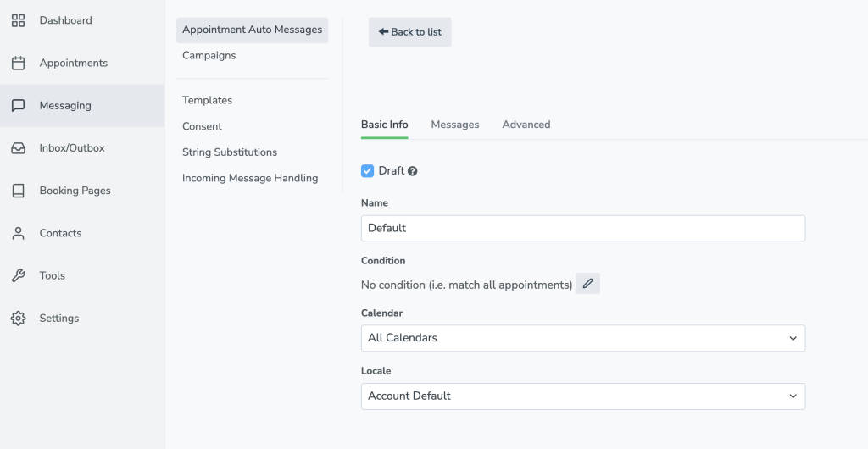Click the Contacts person icon

point(19,233)
